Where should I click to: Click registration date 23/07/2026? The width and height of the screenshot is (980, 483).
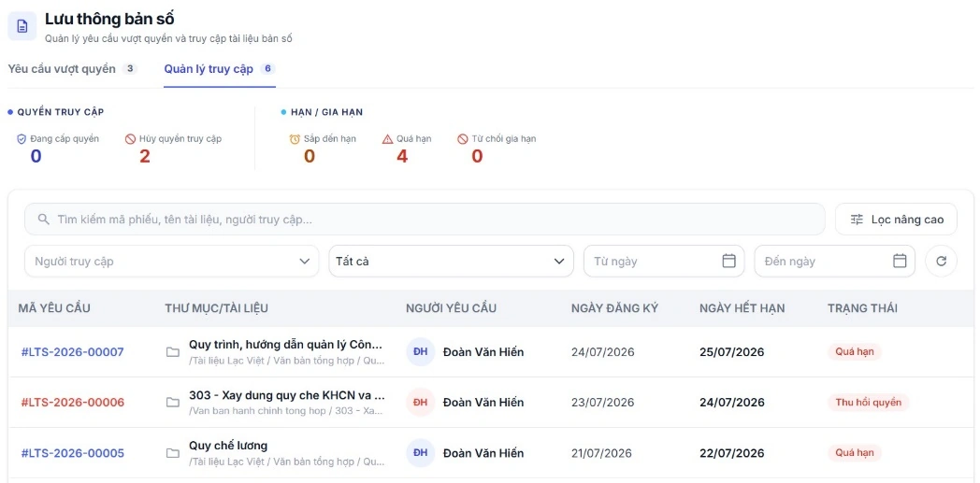[x=602, y=403]
